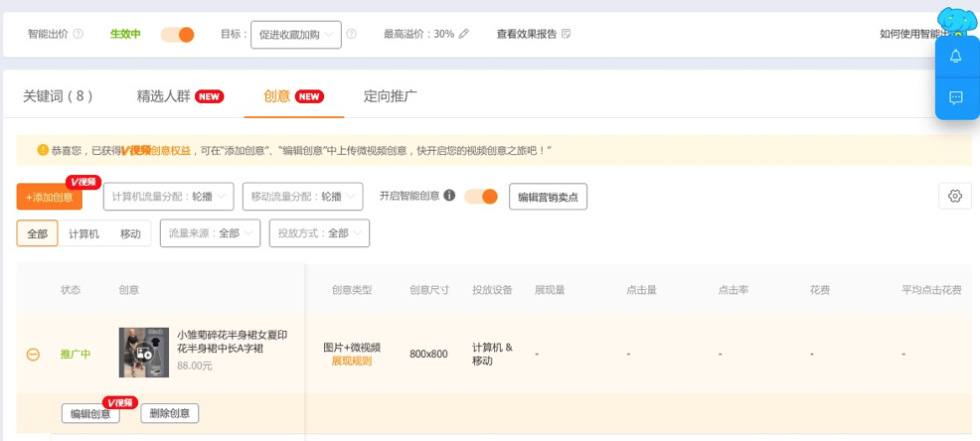This screenshot has height=441, width=980.
Task: Click the 花费 column header
Action: (820, 290)
